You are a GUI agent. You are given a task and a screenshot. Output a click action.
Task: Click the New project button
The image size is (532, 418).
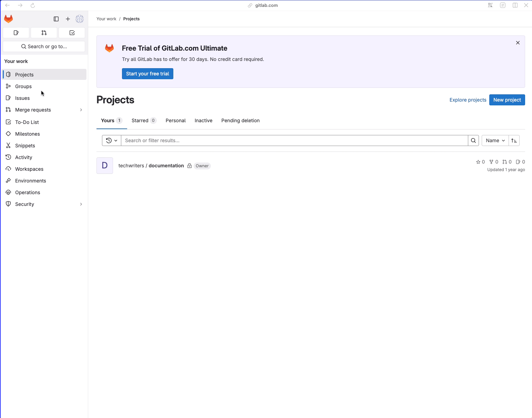pos(507,100)
